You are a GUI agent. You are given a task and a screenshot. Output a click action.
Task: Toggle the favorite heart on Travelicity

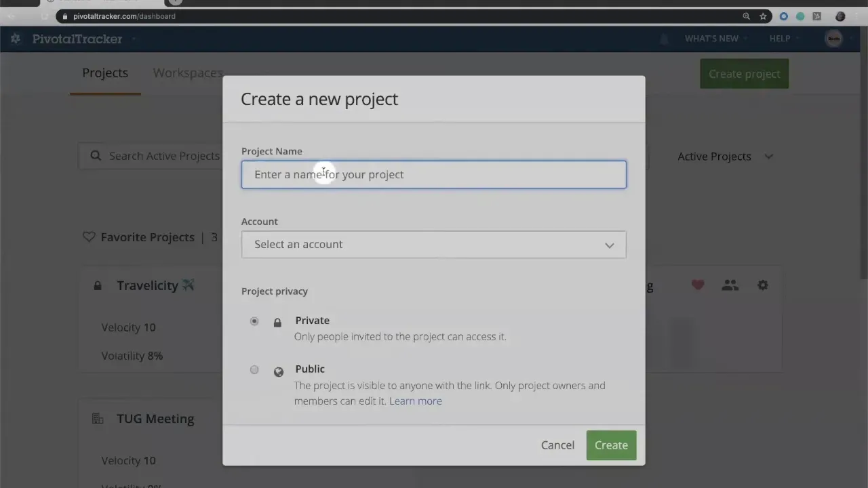click(697, 285)
